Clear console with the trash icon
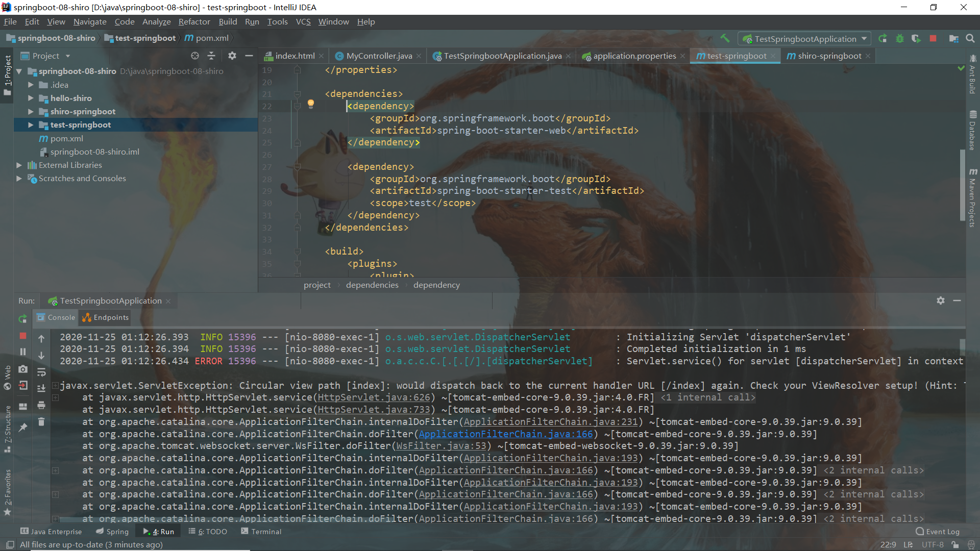 click(x=41, y=422)
